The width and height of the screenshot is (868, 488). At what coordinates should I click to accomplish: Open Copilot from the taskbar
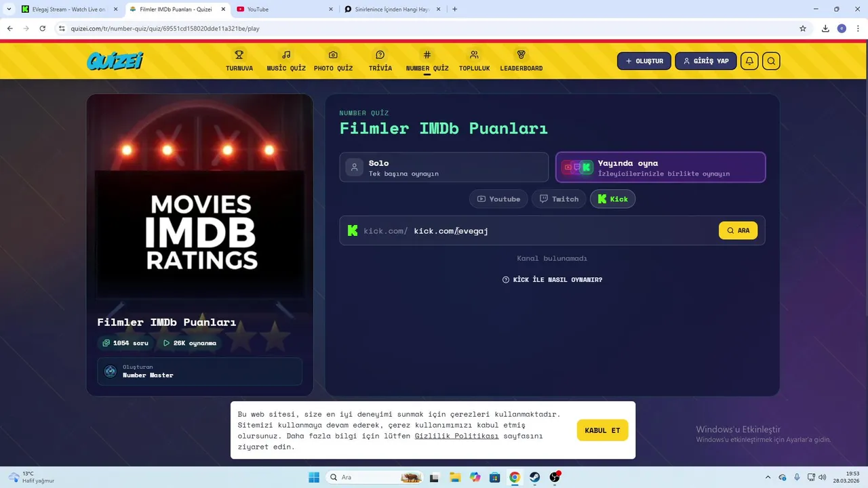pos(475,477)
